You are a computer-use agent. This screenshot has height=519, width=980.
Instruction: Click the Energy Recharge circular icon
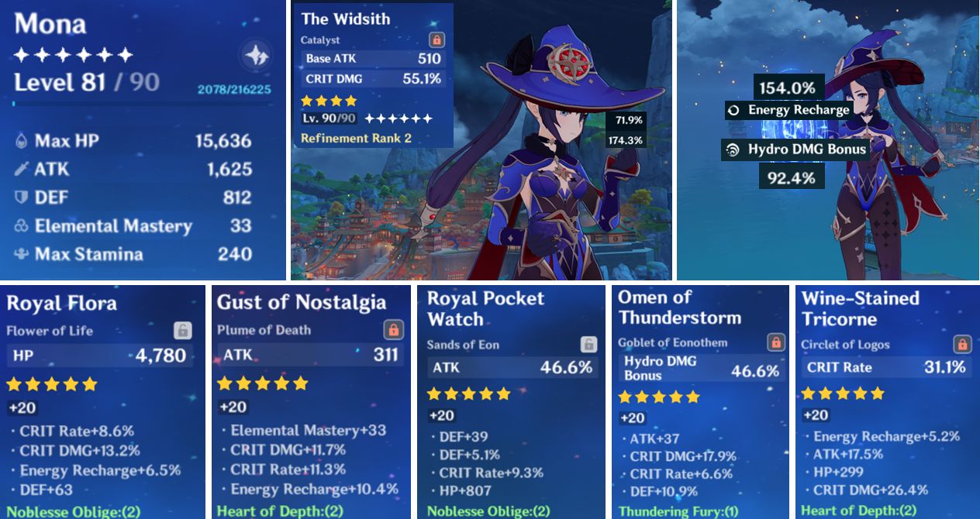pyautogui.click(x=735, y=110)
